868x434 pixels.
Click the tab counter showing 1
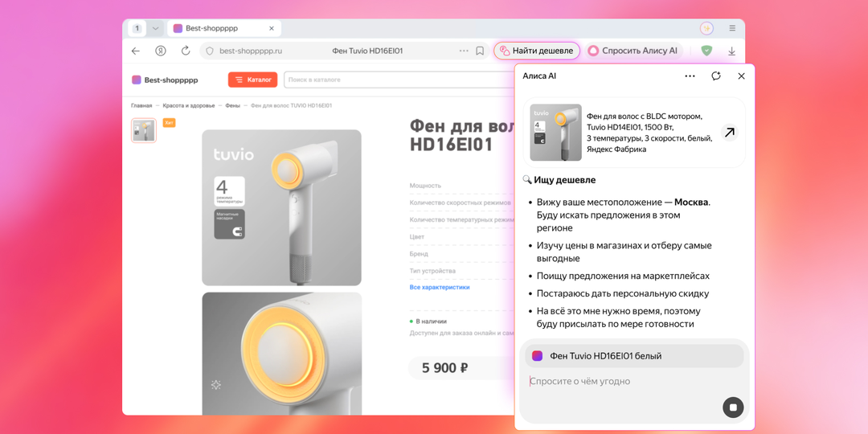click(137, 28)
